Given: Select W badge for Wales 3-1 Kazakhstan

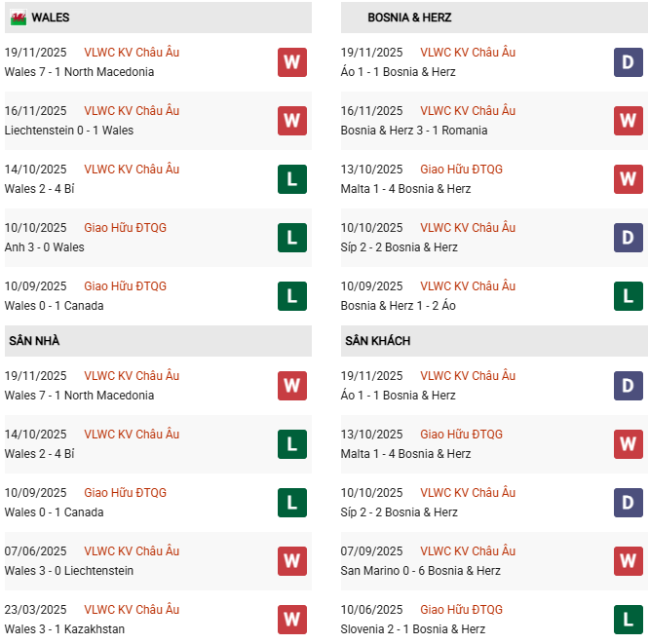Looking at the screenshot, I should pyautogui.click(x=291, y=620).
